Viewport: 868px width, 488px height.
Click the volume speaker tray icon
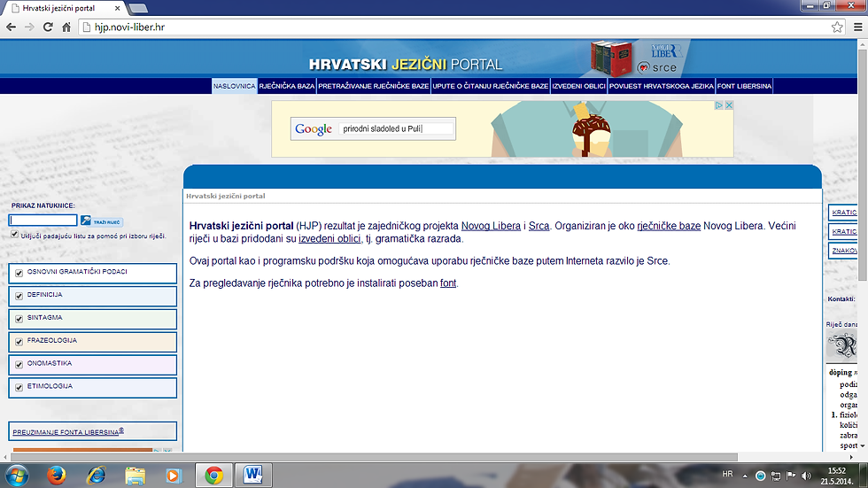tap(807, 476)
